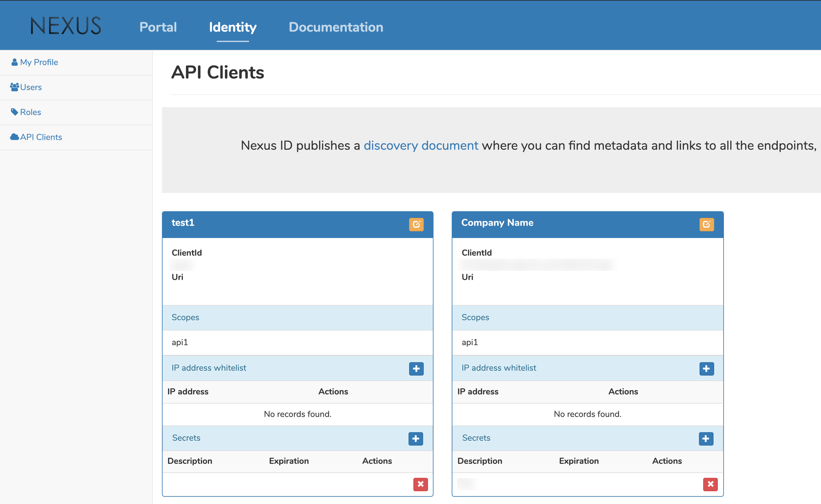The image size is (821, 504).
Task: Delete the secret in test1 card
Action: [x=420, y=484]
